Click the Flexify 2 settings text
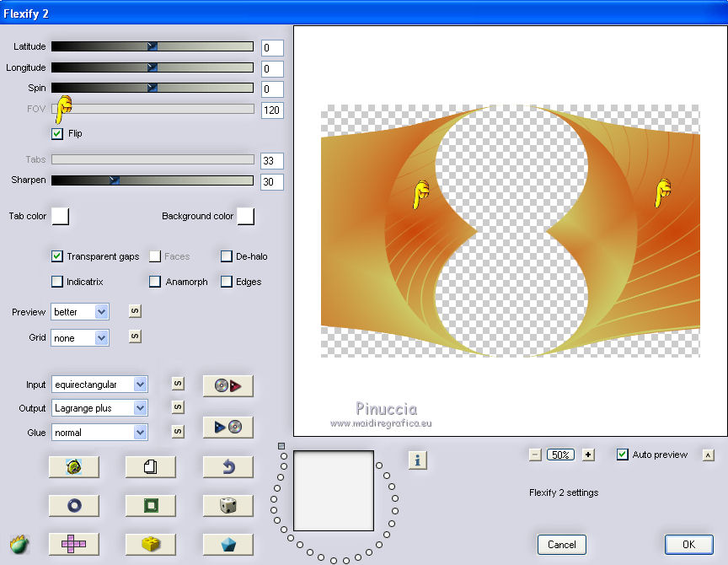The width and height of the screenshot is (728, 565). click(564, 492)
